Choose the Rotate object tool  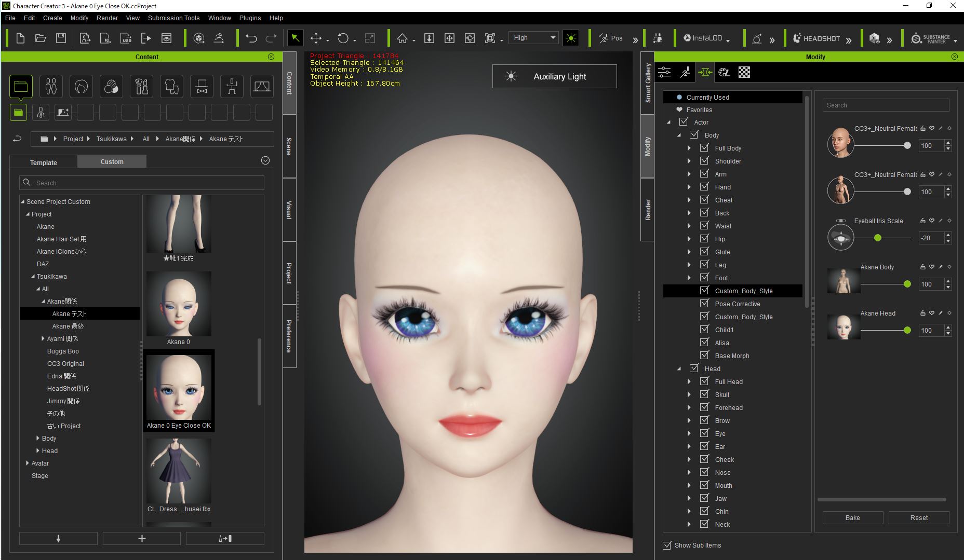tap(343, 38)
